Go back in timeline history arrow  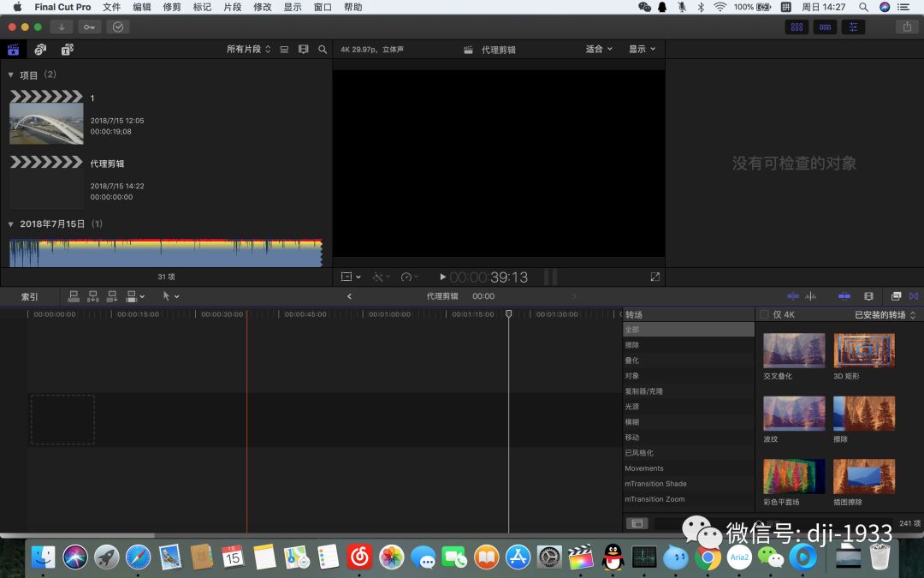[349, 296]
